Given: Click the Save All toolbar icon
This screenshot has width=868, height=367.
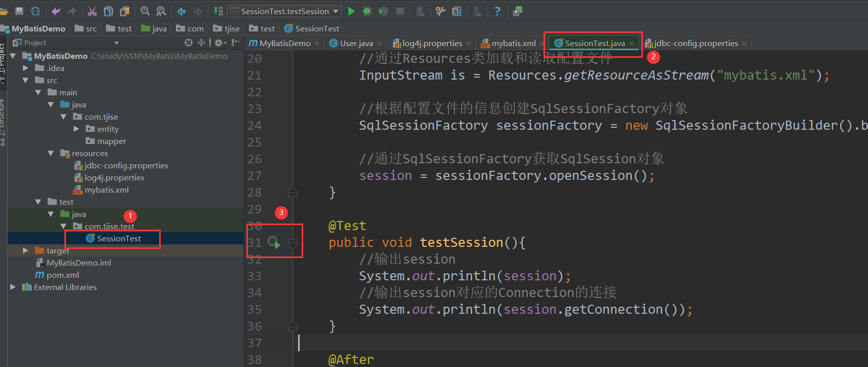Looking at the screenshot, I should pos(19,11).
